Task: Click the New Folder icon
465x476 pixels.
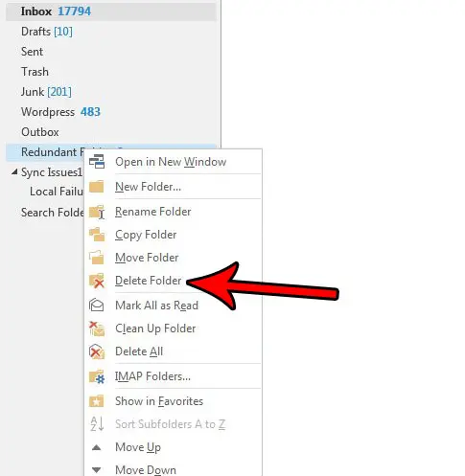Action: point(97,187)
